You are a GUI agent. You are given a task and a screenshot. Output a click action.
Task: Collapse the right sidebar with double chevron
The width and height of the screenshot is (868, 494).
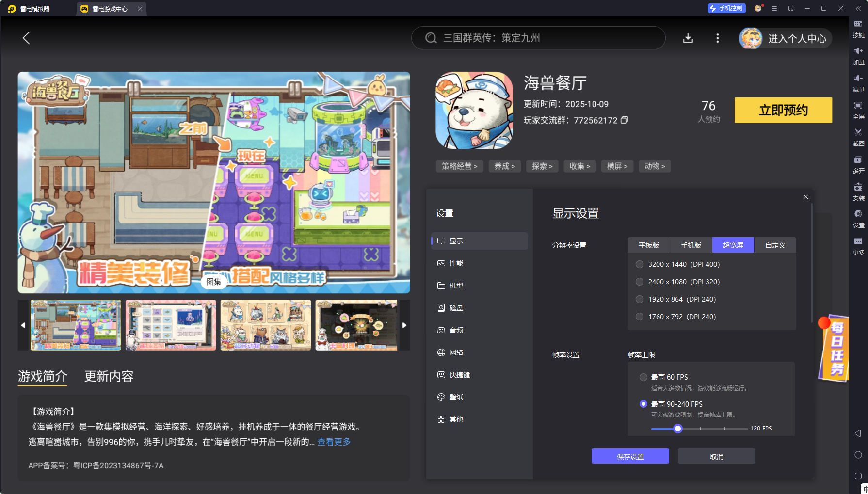(858, 8)
